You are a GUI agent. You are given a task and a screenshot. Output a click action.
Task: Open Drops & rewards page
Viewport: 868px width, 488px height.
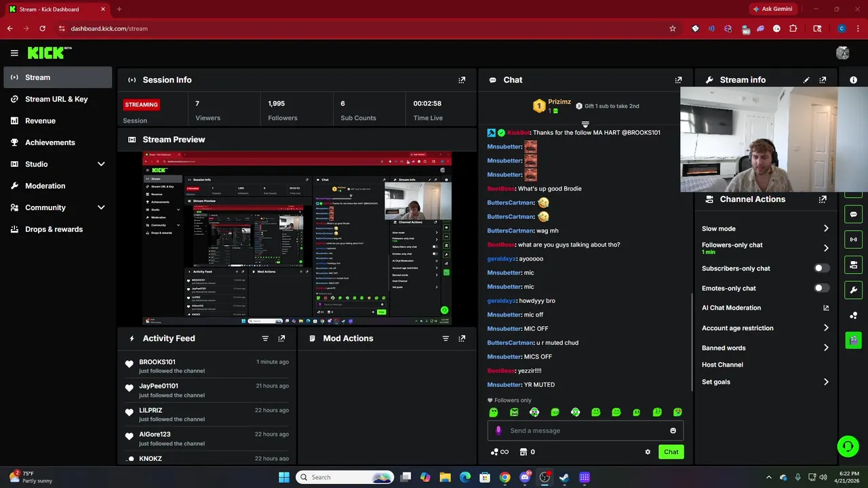pos(58,229)
